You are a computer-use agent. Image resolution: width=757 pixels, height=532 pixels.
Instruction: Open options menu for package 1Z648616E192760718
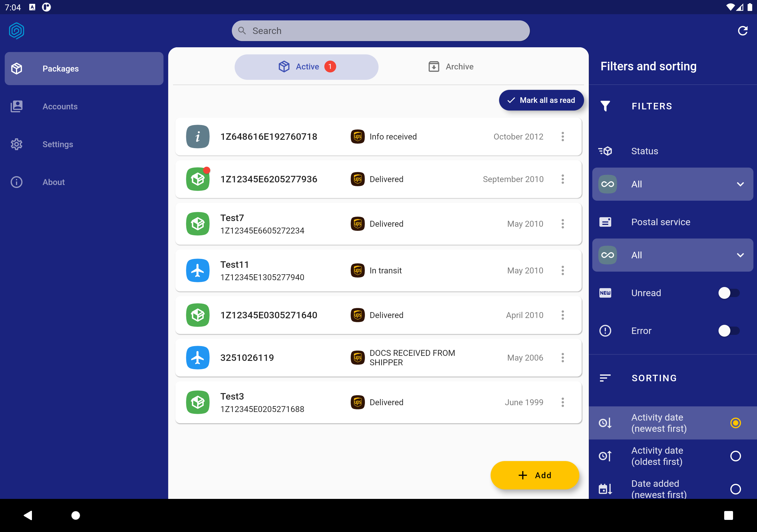tap(562, 137)
